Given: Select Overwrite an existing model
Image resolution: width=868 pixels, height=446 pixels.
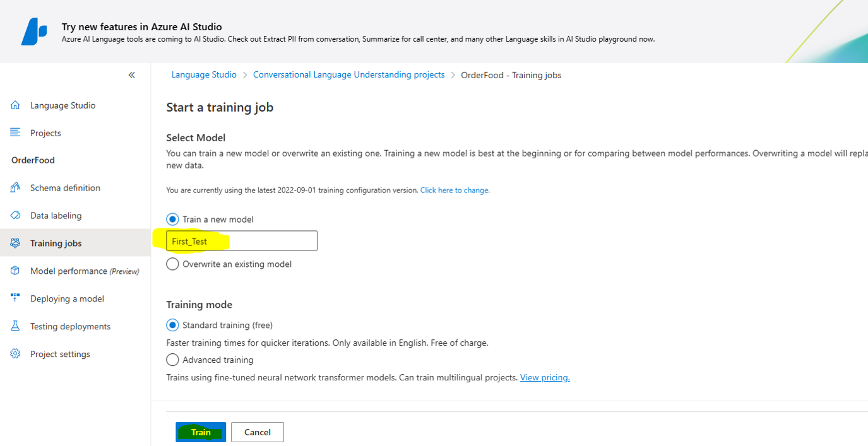Looking at the screenshot, I should (172, 264).
